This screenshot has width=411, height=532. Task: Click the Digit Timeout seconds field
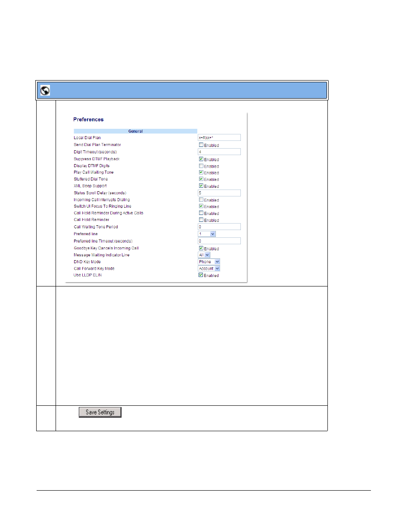[x=219, y=152]
